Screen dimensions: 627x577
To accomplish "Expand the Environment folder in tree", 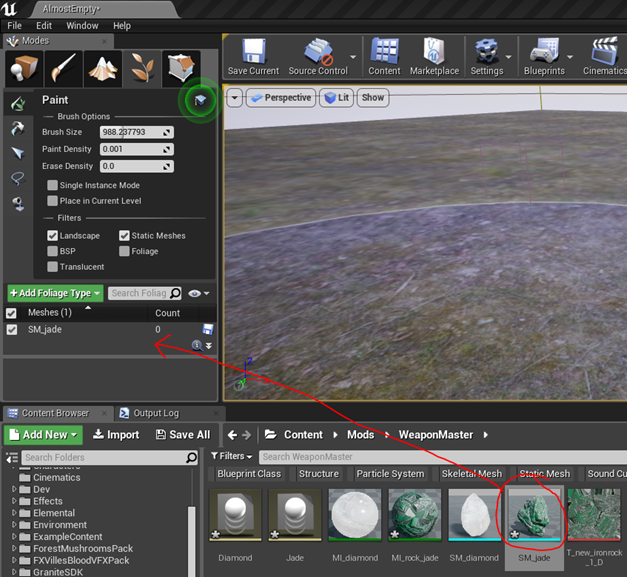I will pos(15,525).
